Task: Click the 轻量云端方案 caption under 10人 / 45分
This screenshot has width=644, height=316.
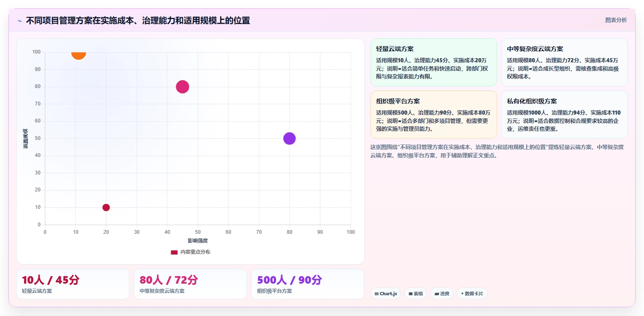Action: pyautogui.click(x=37, y=291)
